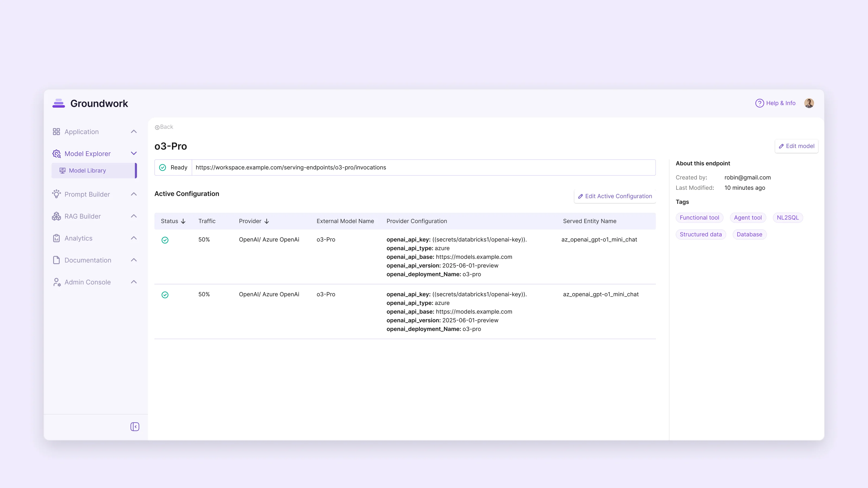Click the green Ready status check icon
The height and width of the screenshot is (488, 868).
pyautogui.click(x=162, y=167)
